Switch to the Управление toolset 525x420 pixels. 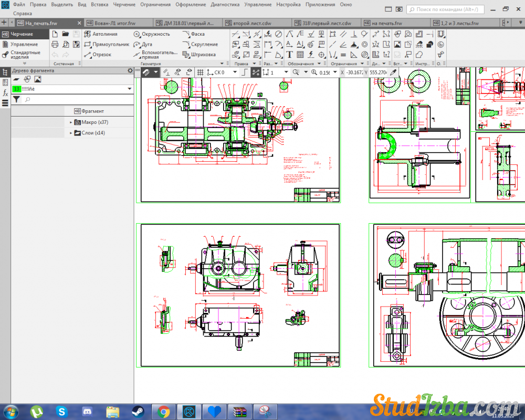click(24, 45)
